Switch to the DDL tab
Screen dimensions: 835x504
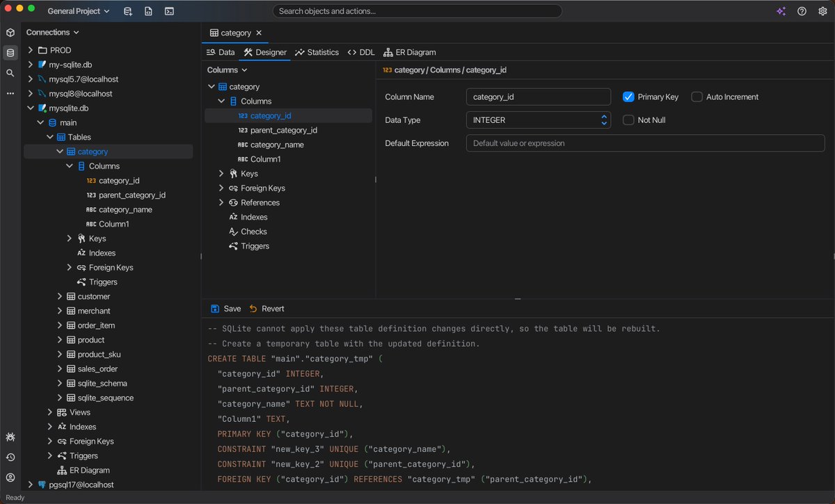(361, 52)
